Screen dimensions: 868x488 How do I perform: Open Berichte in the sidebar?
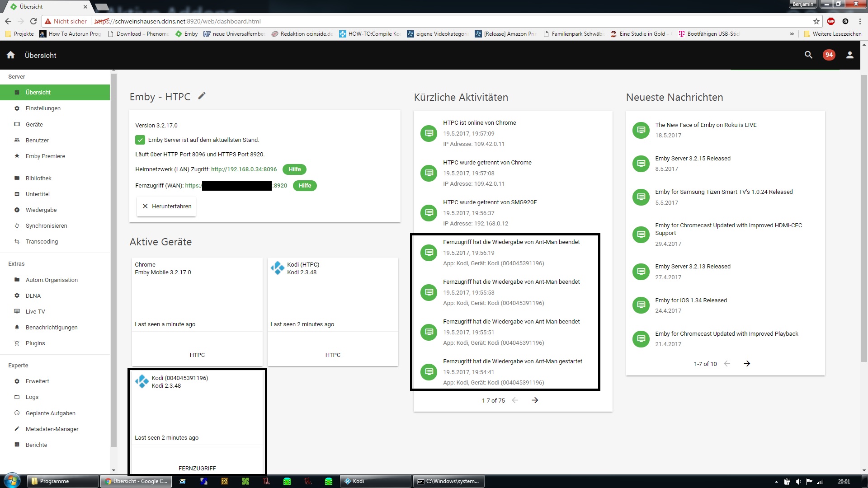point(55,445)
